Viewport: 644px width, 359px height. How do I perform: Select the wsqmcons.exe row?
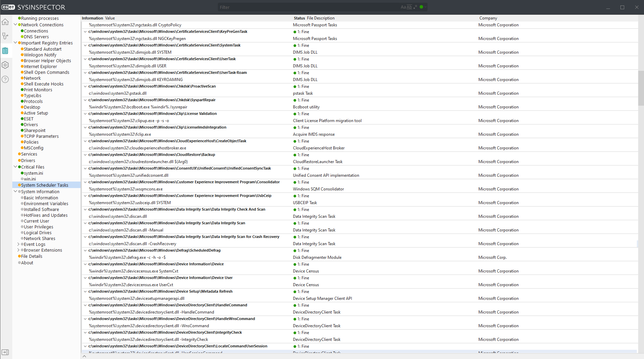click(359, 189)
